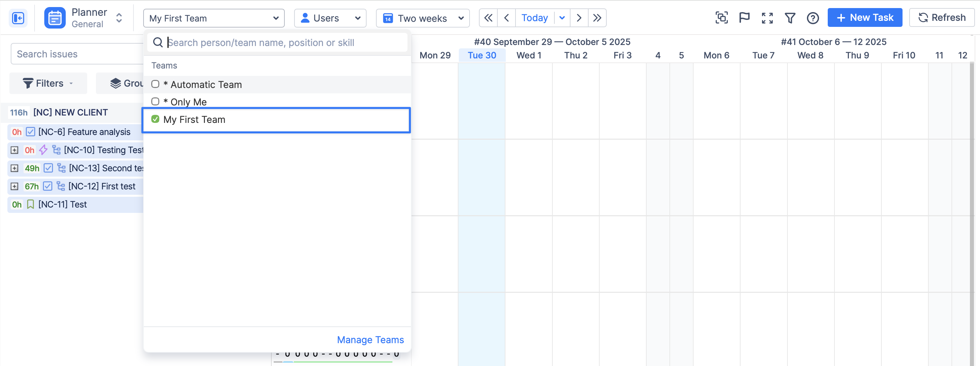This screenshot has width=980, height=366.
Task: Open the Filters menu
Action: point(48,83)
